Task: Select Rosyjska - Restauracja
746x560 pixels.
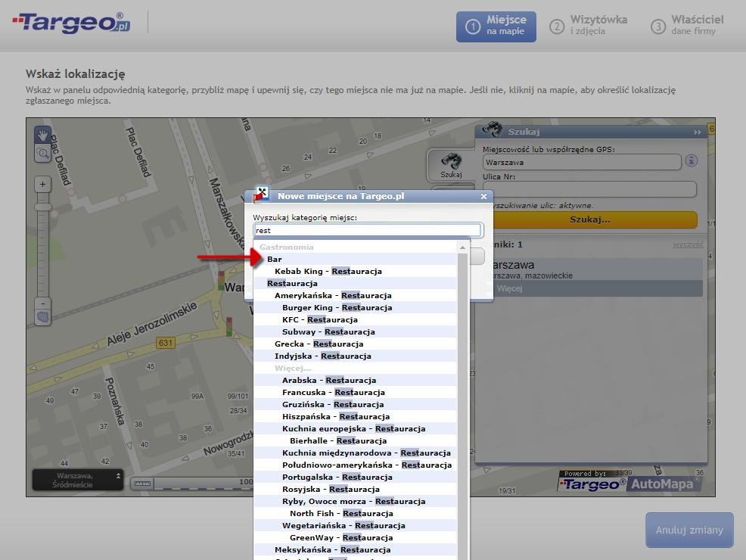Action: [355, 490]
